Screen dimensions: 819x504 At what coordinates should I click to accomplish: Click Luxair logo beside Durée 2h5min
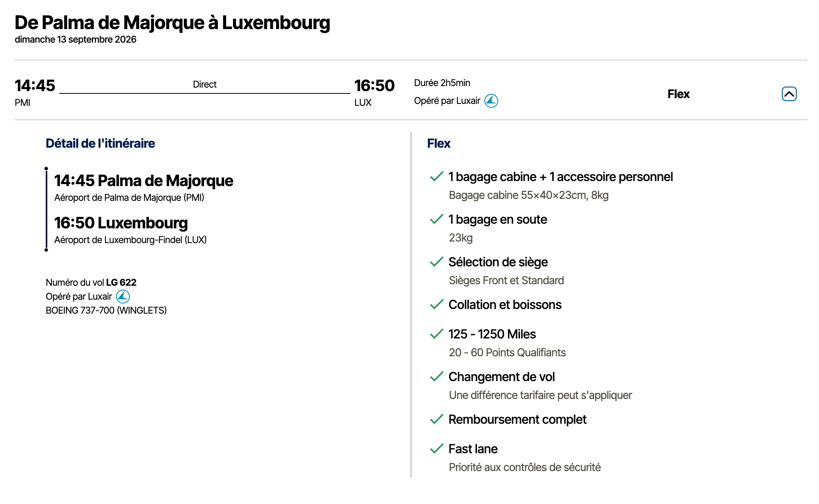[491, 101]
